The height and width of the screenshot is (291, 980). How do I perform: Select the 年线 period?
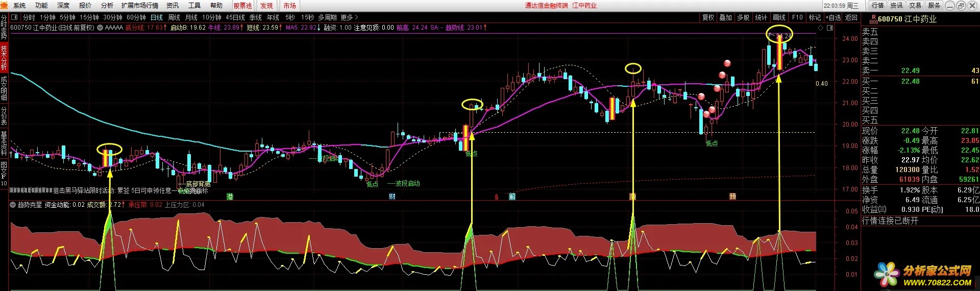[x=273, y=17]
